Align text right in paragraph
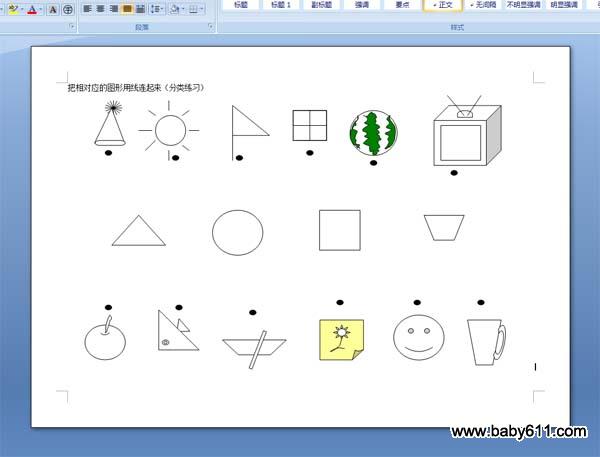The height and width of the screenshot is (457, 600). tap(113, 9)
